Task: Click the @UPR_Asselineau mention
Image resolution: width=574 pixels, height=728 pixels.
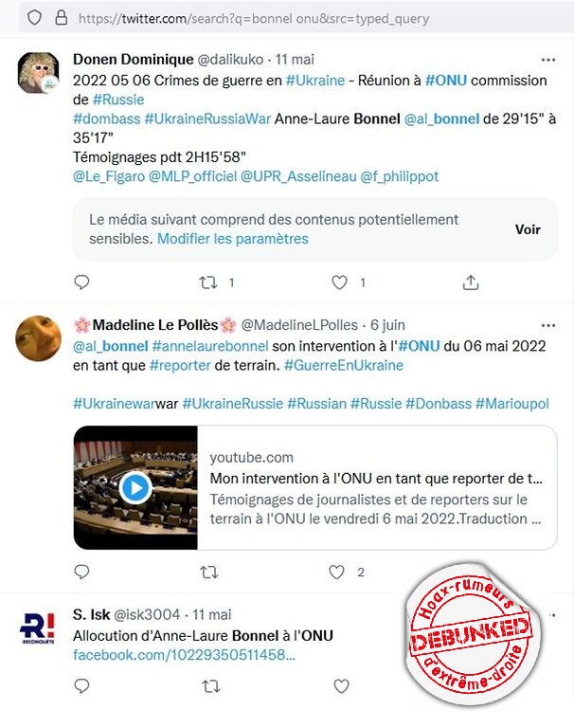Action: [298, 176]
